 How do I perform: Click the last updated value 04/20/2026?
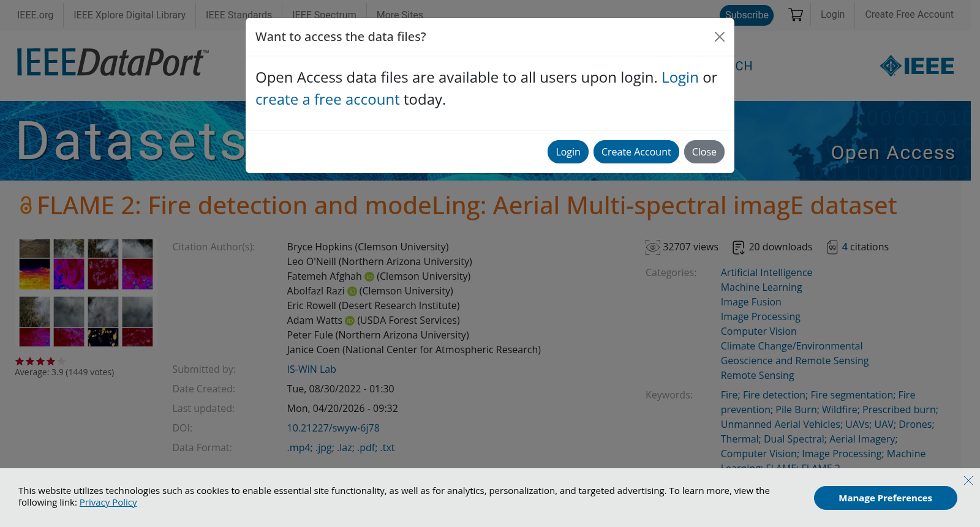[x=342, y=409]
